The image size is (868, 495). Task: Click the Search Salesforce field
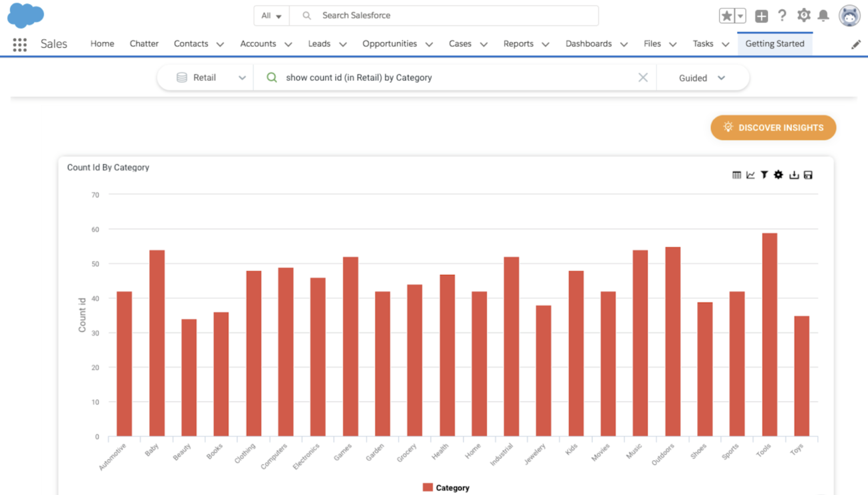[x=444, y=16]
